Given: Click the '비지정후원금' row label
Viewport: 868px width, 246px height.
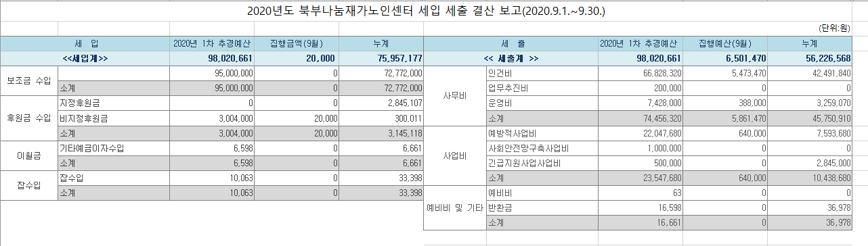Looking at the screenshot, I should 114,118.
